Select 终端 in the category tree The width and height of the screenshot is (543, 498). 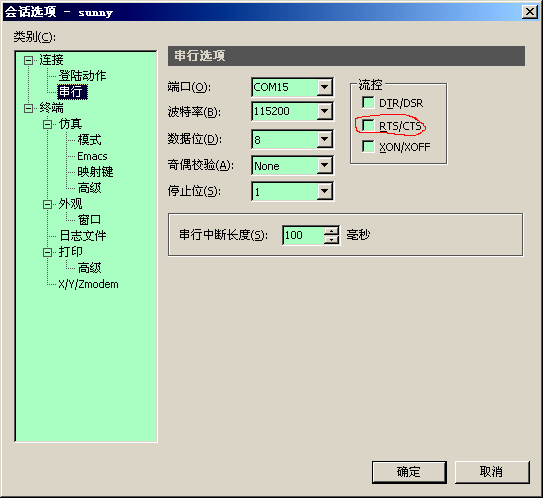click(x=51, y=108)
